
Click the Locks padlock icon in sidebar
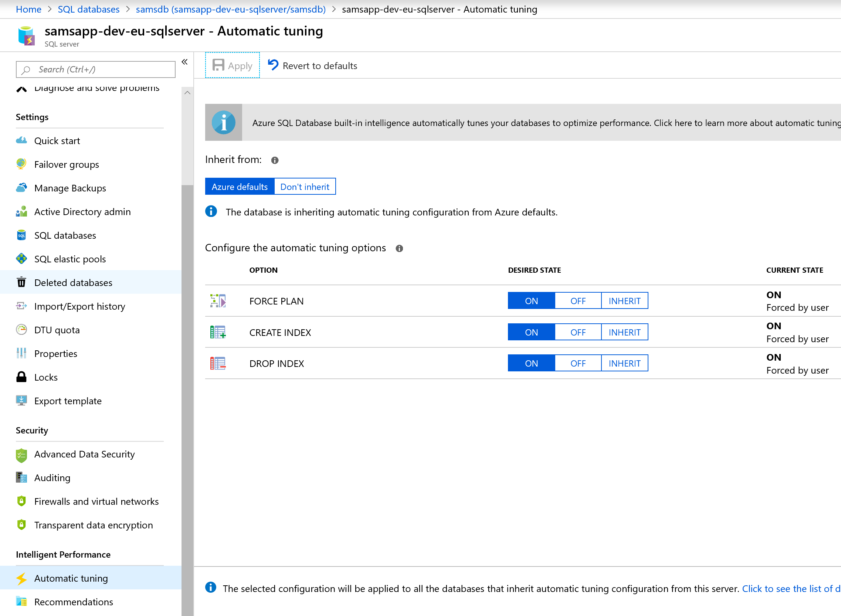click(21, 377)
